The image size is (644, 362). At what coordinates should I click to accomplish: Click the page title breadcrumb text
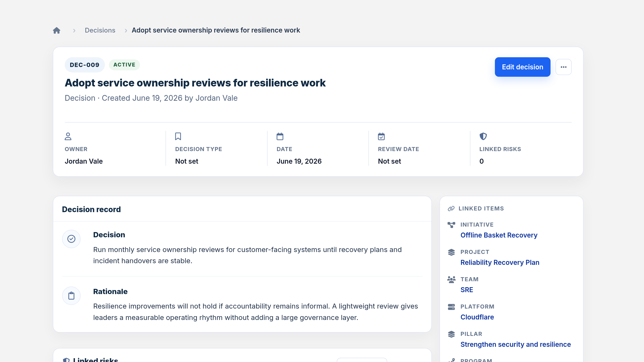tap(216, 30)
